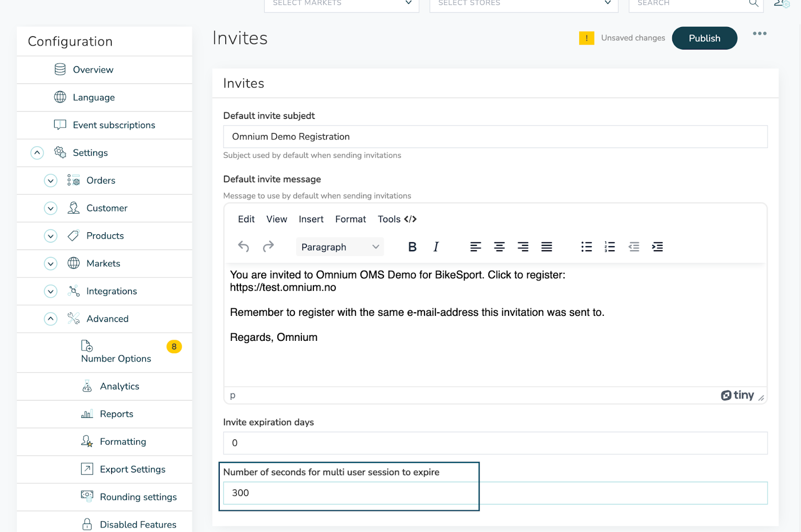Click the Default invite subject field
This screenshot has width=801, height=532.
(x=495, y=137)
